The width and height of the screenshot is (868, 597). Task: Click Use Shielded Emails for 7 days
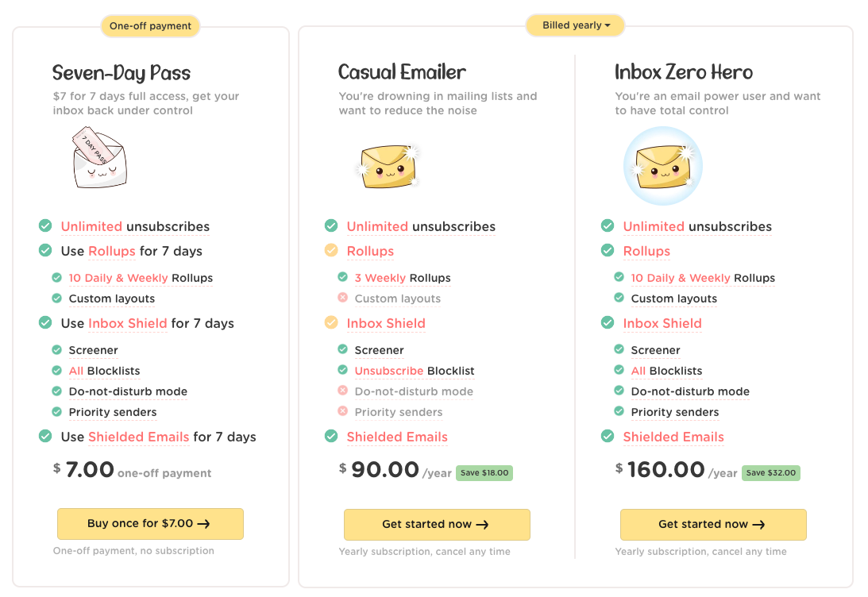pyautogui.click(x=158, y=437)
